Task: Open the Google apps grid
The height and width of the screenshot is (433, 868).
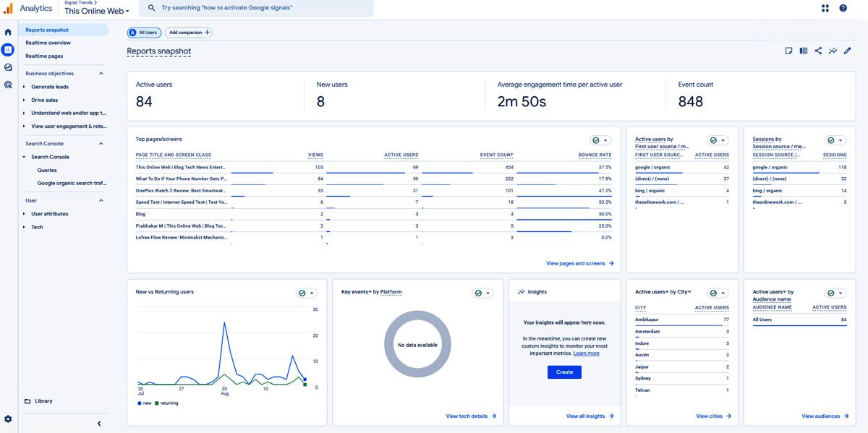Action: [824, 8]
